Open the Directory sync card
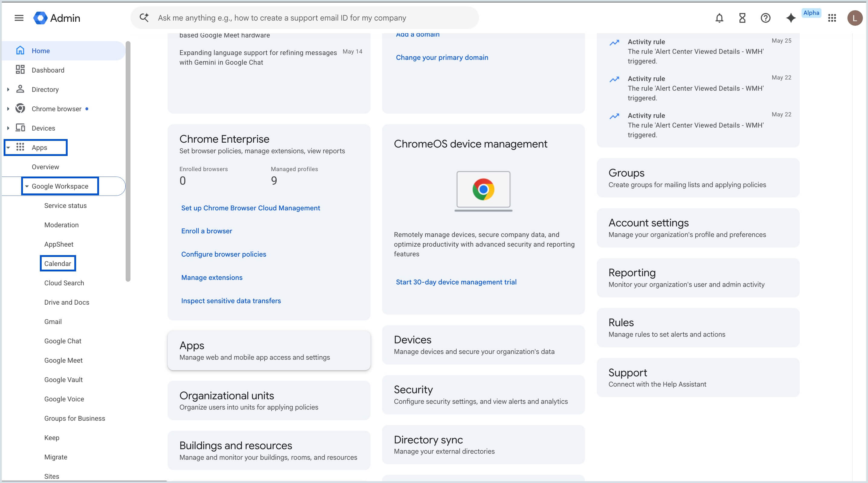This screenshot has height=483, width=868. [x=483, y=445]
